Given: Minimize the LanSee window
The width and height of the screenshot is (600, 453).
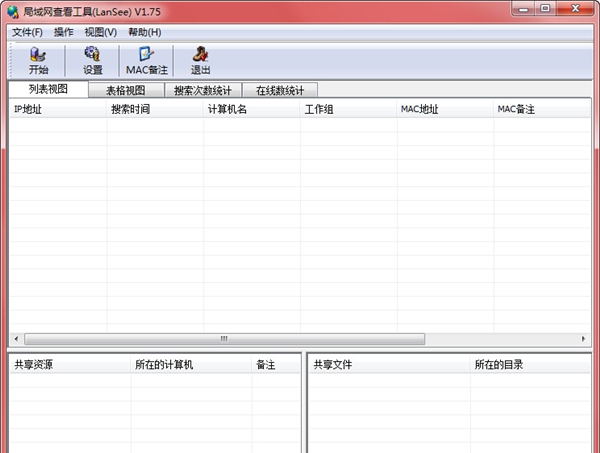Looking at the screenshot, I should pos(524,9).
